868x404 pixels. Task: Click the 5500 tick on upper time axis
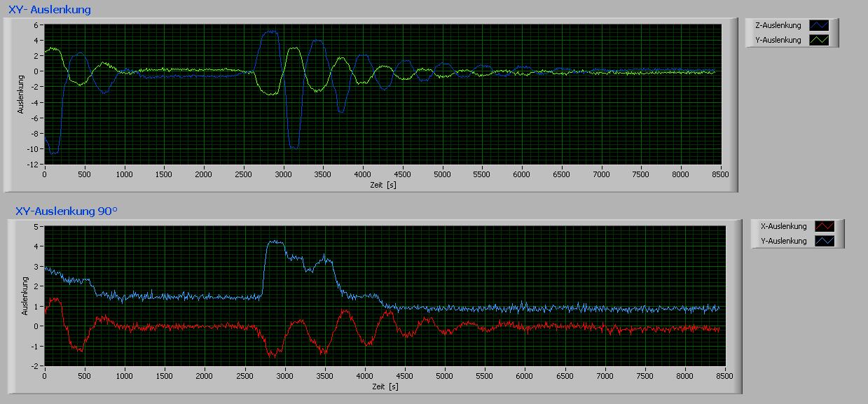coord(483,176)
